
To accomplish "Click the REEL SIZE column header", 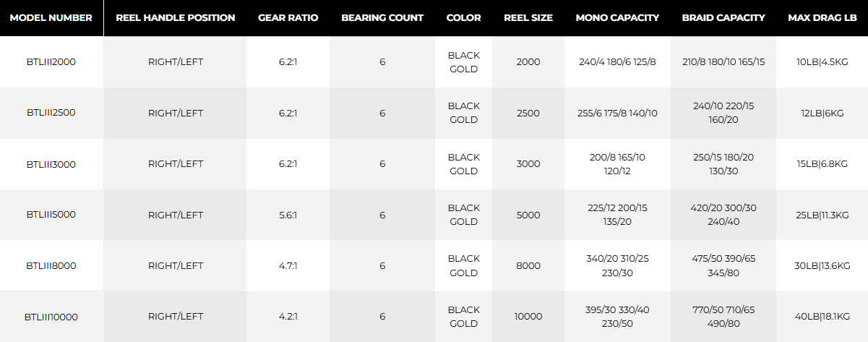I will pos(528,18).
